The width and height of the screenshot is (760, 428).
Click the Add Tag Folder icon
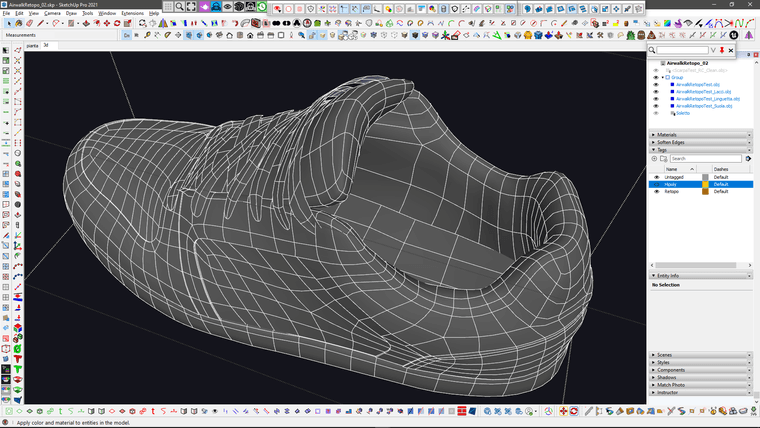click(x=663, y=158)
